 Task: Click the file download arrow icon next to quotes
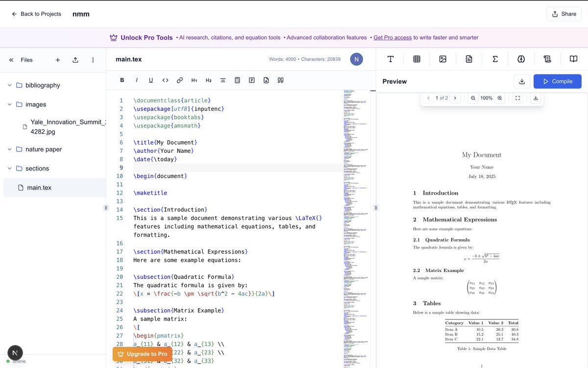click(x=266, y=80)
